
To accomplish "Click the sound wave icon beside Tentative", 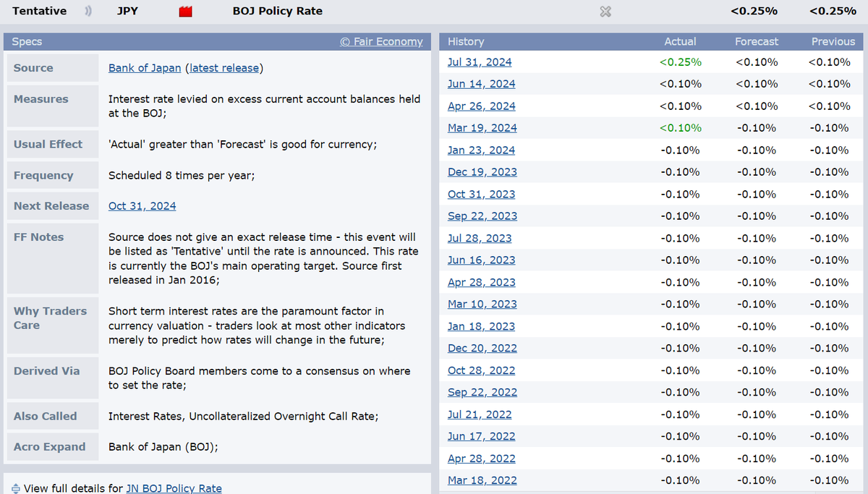I will pos(88,11).
